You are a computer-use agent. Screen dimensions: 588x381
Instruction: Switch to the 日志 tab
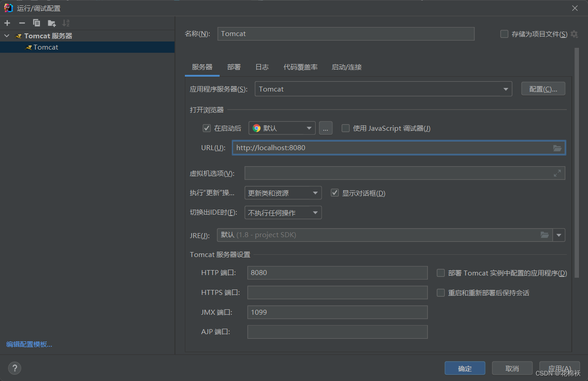tap(262, 67)
